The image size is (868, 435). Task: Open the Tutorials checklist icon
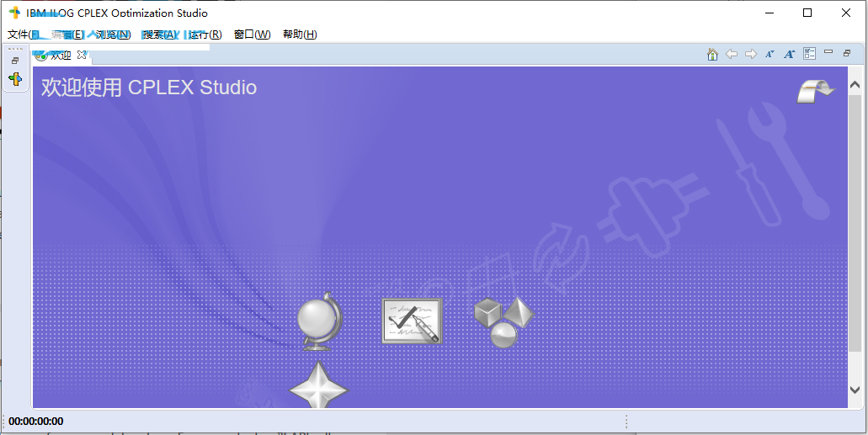tap(412, 321)
